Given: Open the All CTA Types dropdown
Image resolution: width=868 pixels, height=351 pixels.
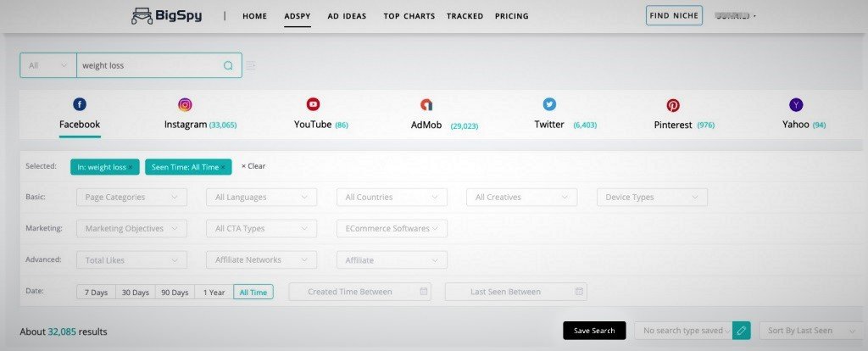Looking at the screenshot, I should 262,229.
